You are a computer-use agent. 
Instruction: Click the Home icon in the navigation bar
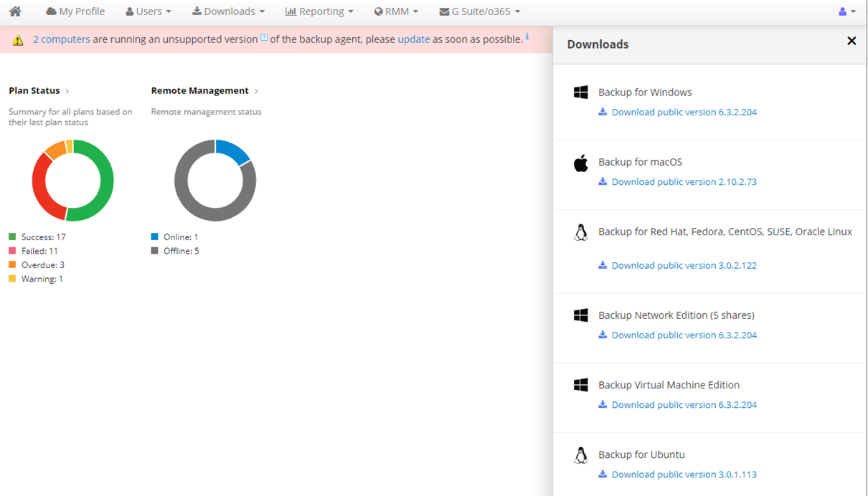click(16, 11)
